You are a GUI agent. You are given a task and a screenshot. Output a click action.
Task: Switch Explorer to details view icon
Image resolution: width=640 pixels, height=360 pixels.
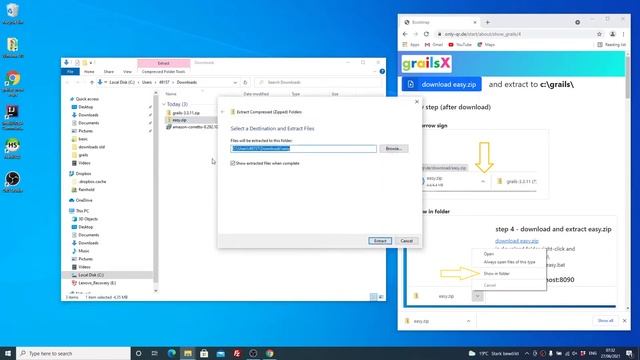[373, 297]
